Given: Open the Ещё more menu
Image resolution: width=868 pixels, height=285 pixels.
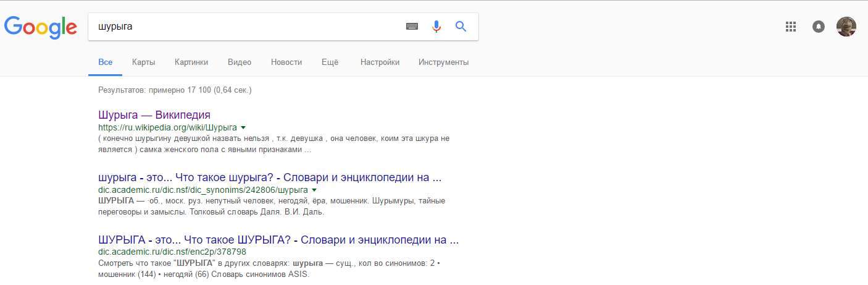Looking at the screenshot, I should click(x=330, y=62).
